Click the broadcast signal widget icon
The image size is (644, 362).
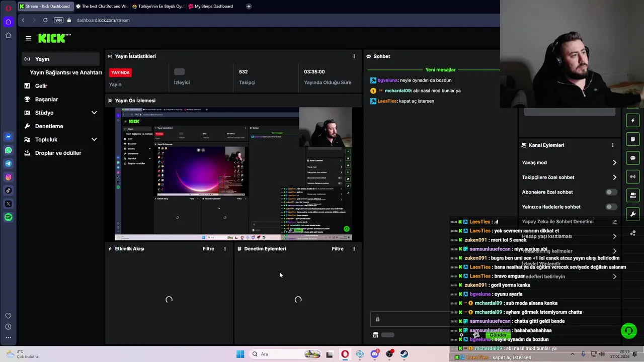pos(633,176)
